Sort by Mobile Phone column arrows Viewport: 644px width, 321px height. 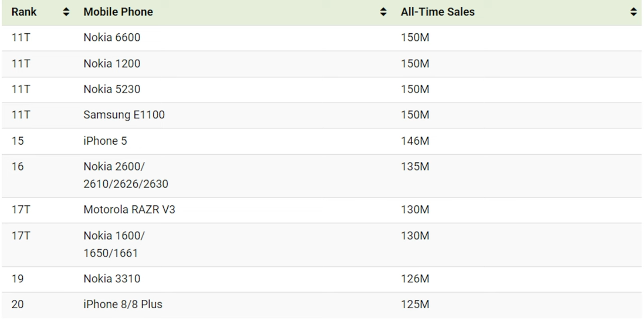[384, 12]
